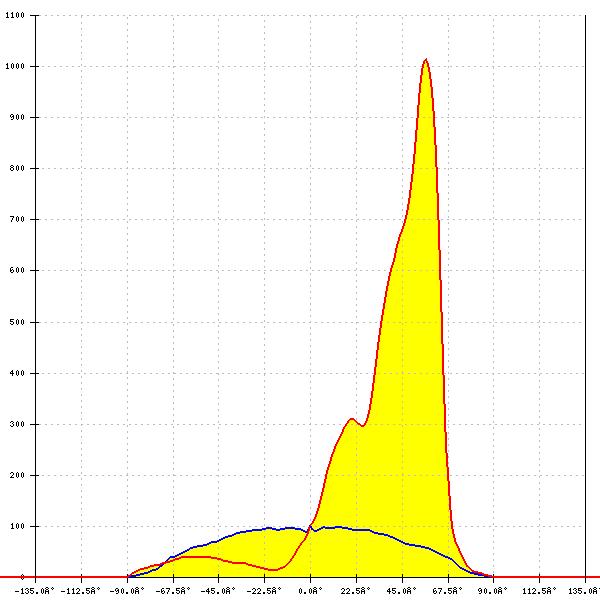Click the tallest peak of the red curve
This screenshot has width=600, height=600.
click(x=426, y=59)
